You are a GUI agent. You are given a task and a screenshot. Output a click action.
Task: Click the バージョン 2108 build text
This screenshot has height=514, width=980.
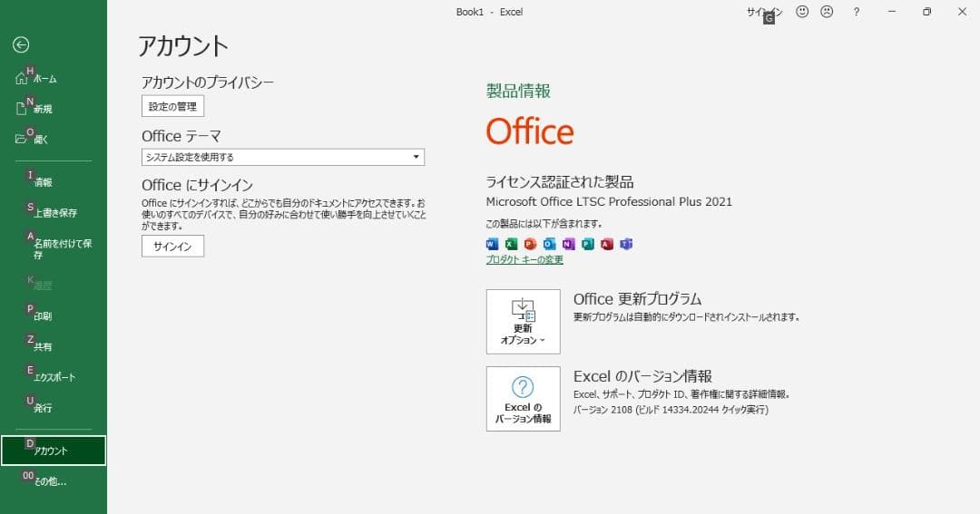point(671,410)
